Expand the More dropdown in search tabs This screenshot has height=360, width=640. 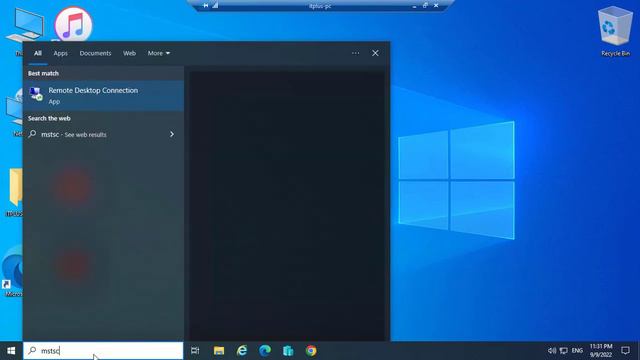click(159, 53)
